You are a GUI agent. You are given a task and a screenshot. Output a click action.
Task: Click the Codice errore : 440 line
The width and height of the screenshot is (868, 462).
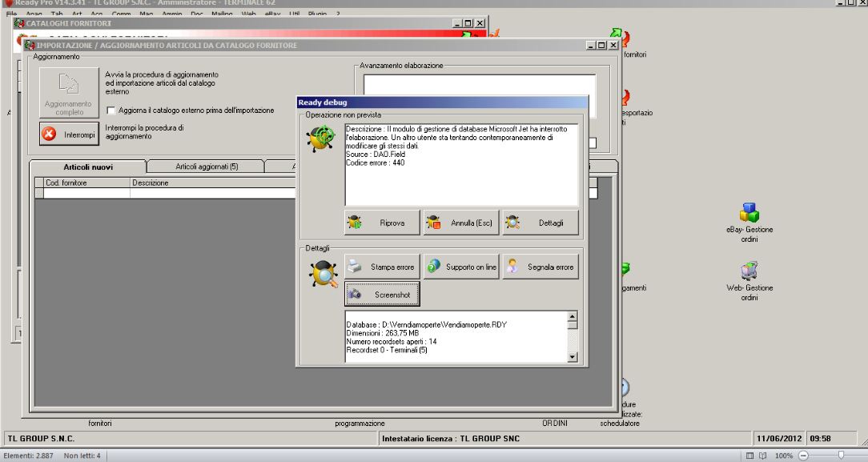click(376, 163)
